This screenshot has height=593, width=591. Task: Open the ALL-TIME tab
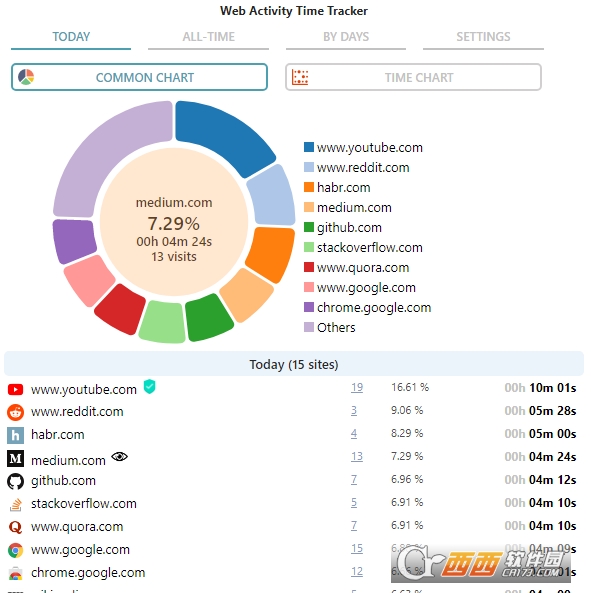click(x=208, y=37)
